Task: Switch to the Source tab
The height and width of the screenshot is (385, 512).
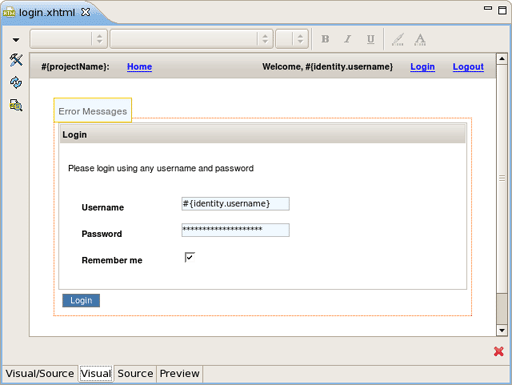Action: [x=135, y=374]
